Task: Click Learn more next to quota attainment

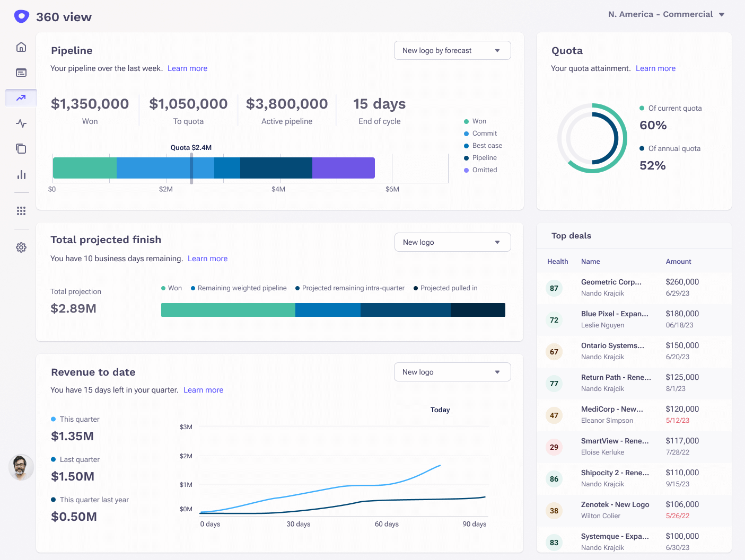Action: (x=655, y=68)
